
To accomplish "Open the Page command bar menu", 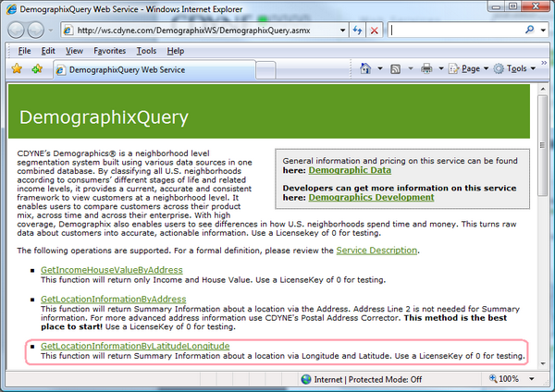I will coord(469,68).
